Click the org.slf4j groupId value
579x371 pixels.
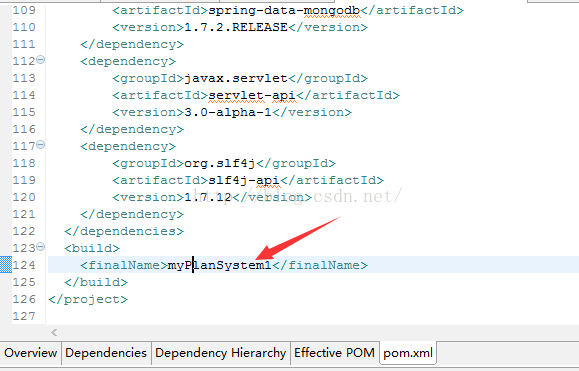tap(219, 163)
